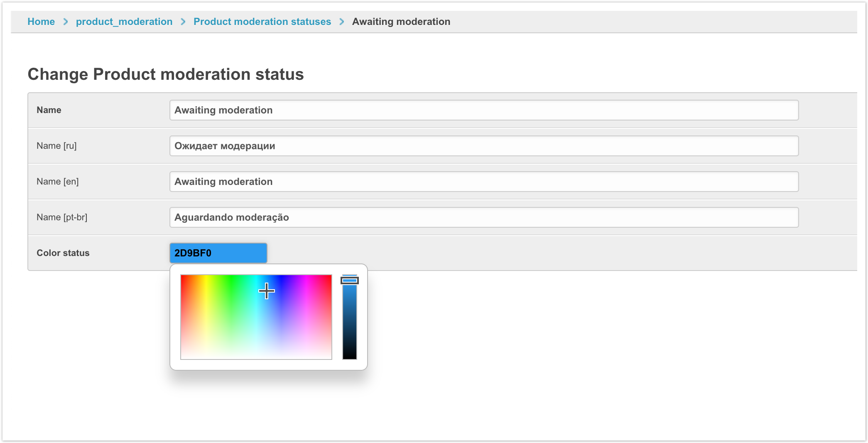Select the Name [en] input box
Image resolution: width=868 pixels, height=443 pixels.
pyautogui.click(x=484, y=182)
